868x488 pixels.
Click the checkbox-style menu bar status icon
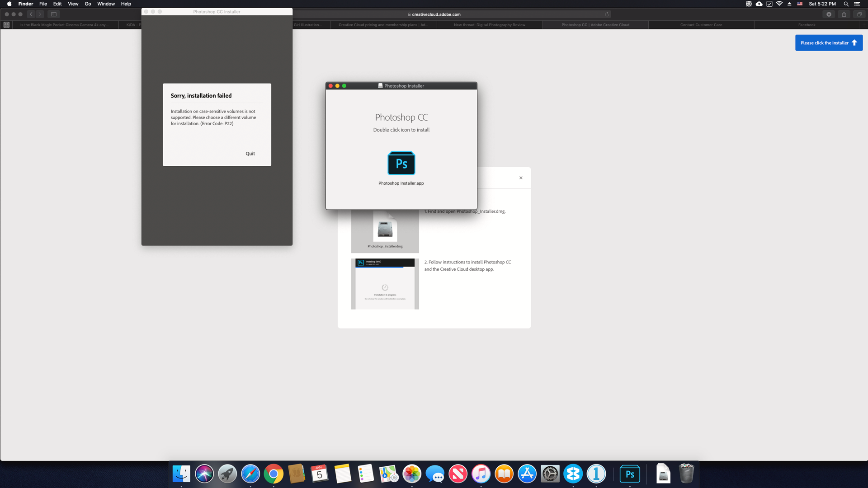pos(769,4)
